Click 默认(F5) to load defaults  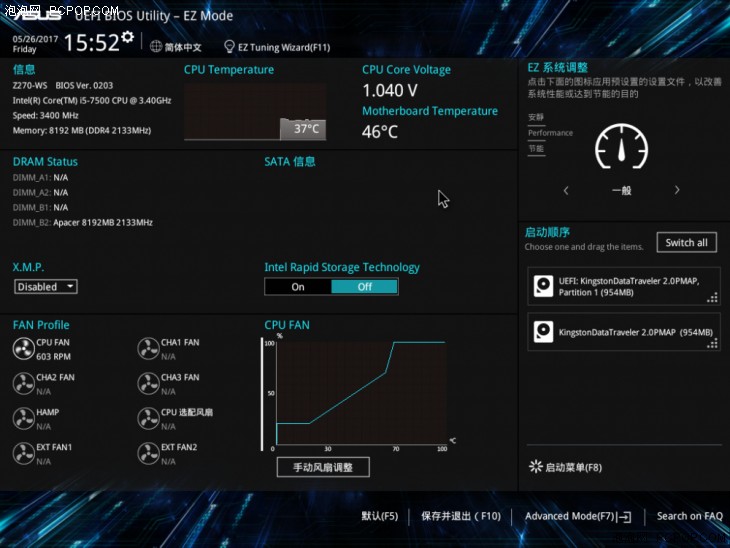pos(380,516)
